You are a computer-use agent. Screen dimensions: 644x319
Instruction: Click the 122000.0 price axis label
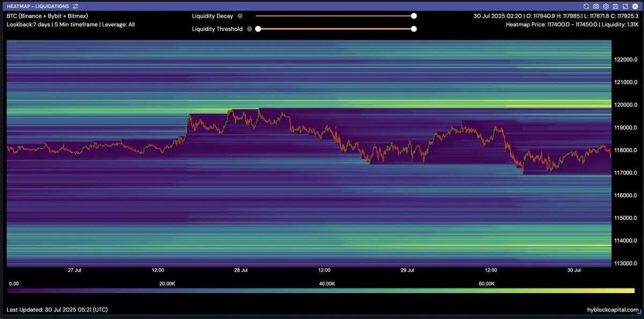click(x=626, y=60)
